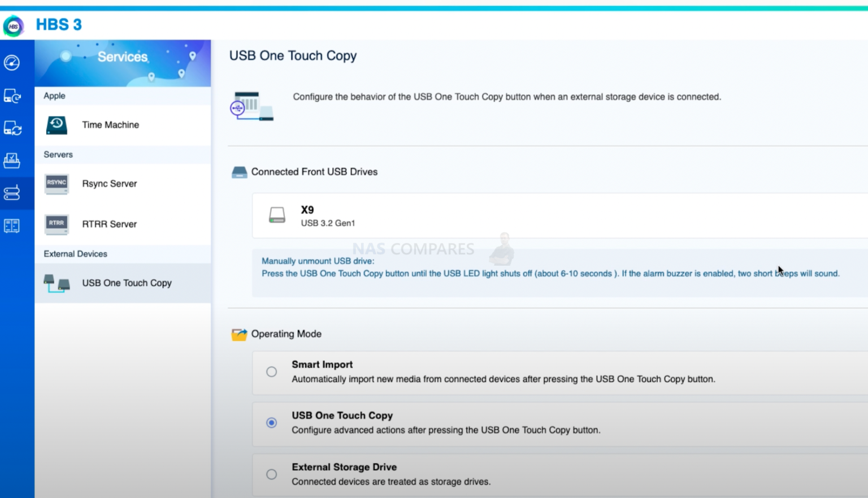
Task: Click the Connected Front USB Drives icon
Action: (x=240, y=172)
